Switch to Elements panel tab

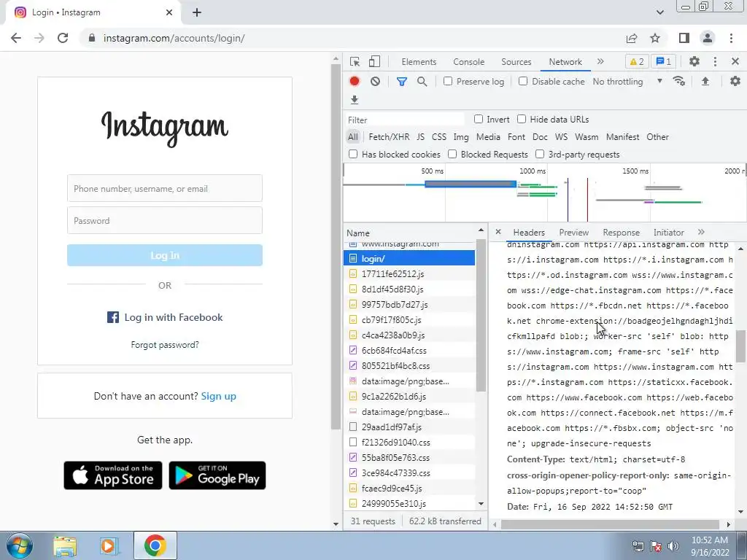pyautogui.click(x=419, y=62)
